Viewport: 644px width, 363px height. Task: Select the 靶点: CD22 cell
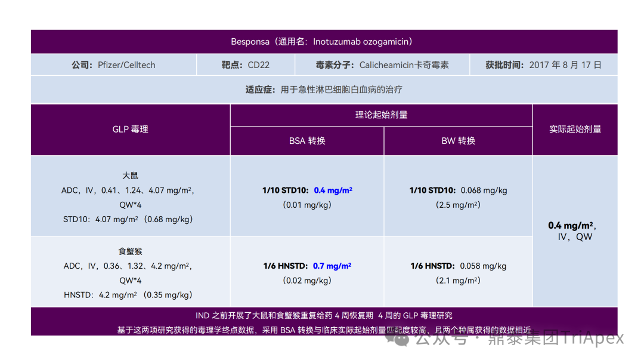[x=246, y=65]
